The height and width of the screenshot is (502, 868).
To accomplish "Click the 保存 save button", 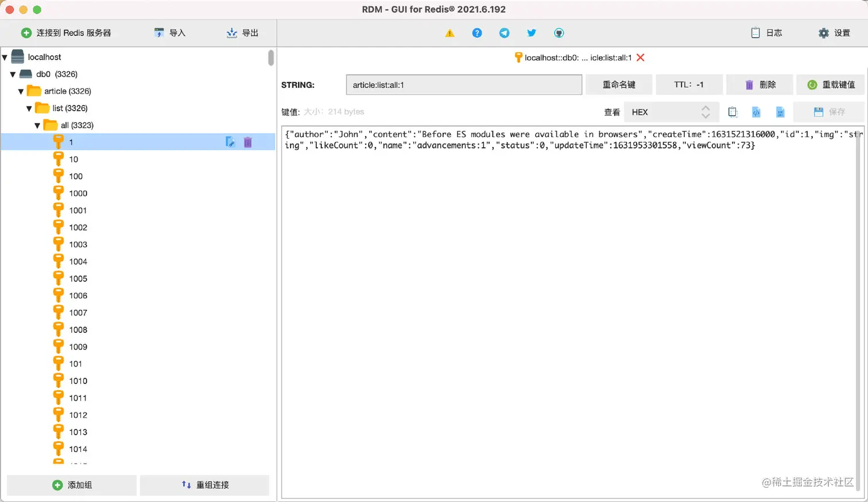I will pyautogui.click(x=829, y=112).
